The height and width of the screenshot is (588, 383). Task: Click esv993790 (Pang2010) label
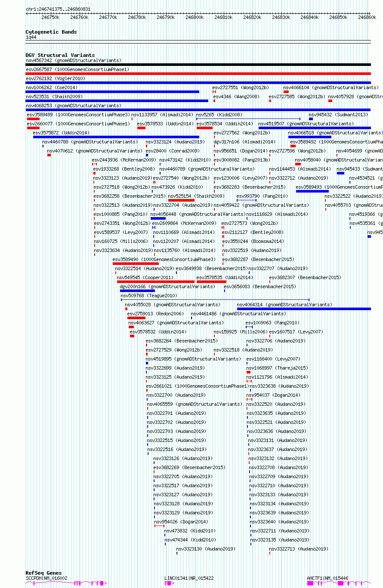click(262, 196)
